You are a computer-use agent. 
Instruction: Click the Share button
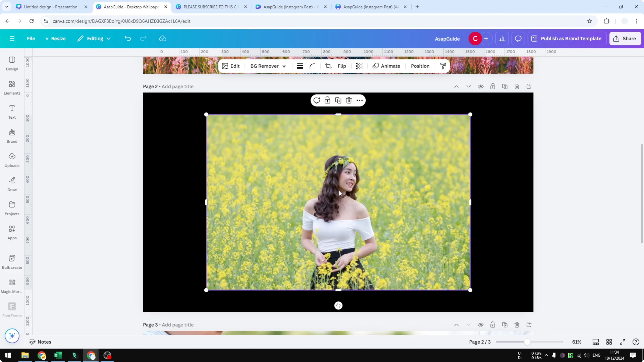(625, 38)
